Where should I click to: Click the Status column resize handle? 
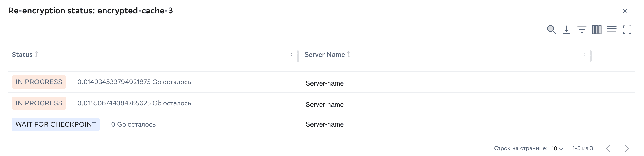pos(298,56)
